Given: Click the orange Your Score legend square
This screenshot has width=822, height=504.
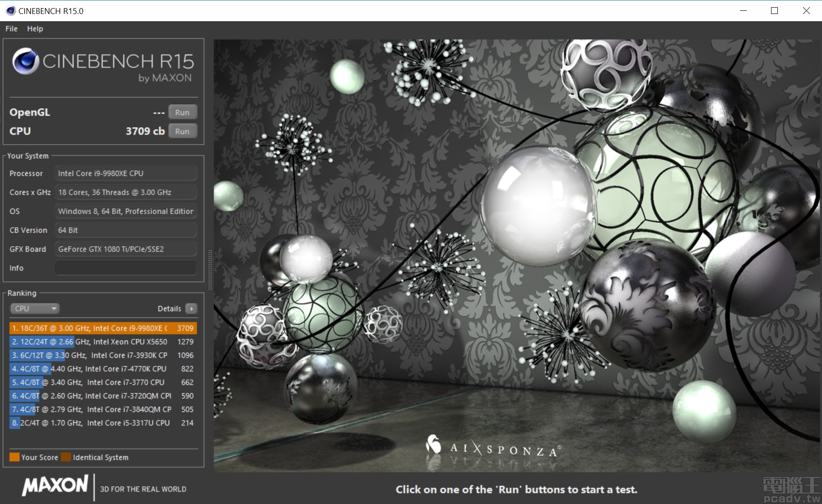Looking at the screenshot, I should coord(14,457).
